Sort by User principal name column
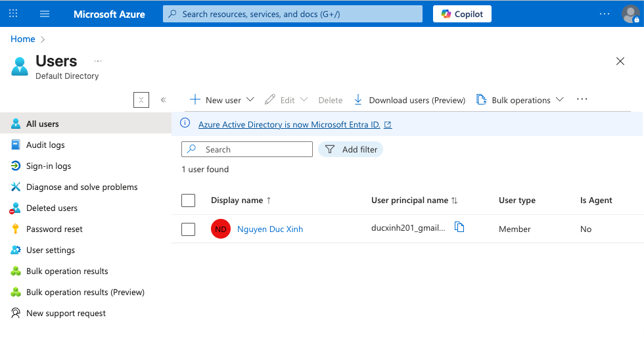This screenshot has width=644, height=351. pyautogui.click(x=414, y=200)
